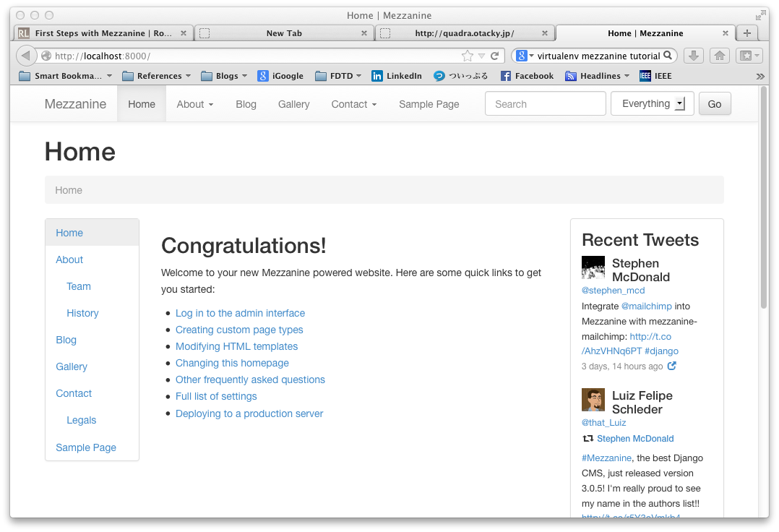Image resolution: width=779 pixels, height=532 pixels.
Task: Click the site globe icon in address bar
Action: [46, 56]
